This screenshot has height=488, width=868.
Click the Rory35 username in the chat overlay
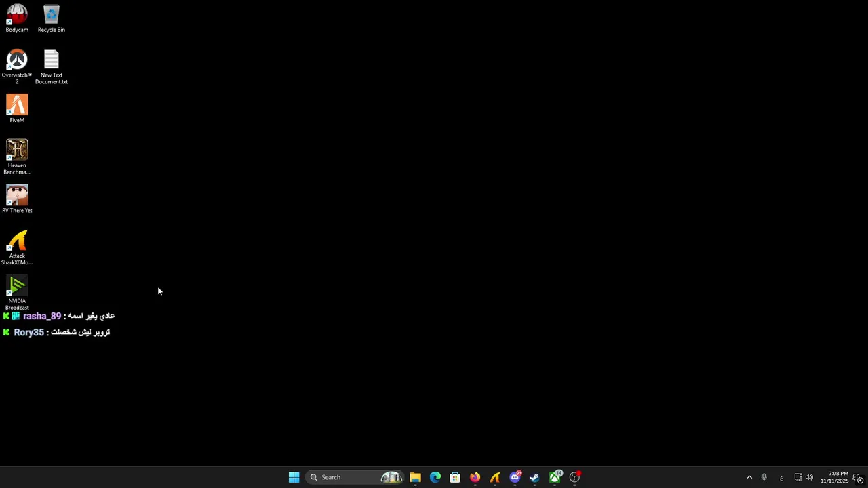[28, 333]
